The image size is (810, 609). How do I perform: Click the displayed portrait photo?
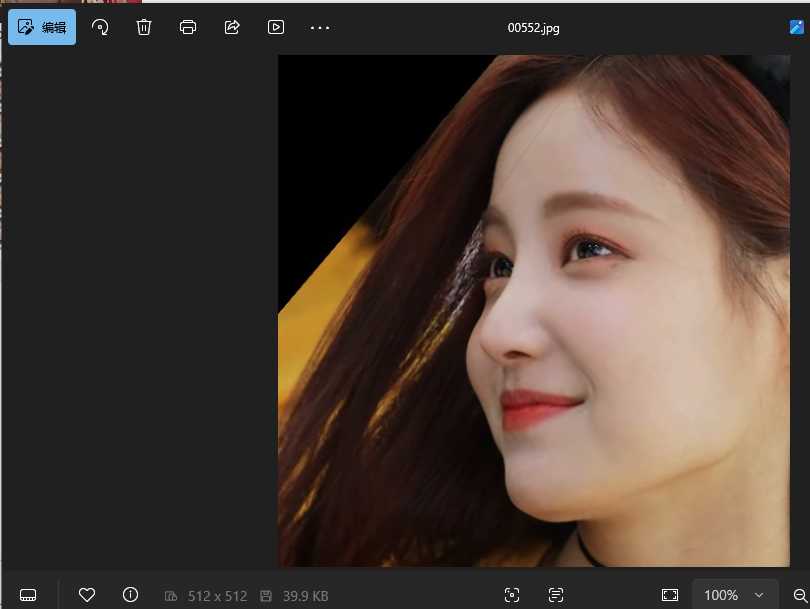point(534,310)
